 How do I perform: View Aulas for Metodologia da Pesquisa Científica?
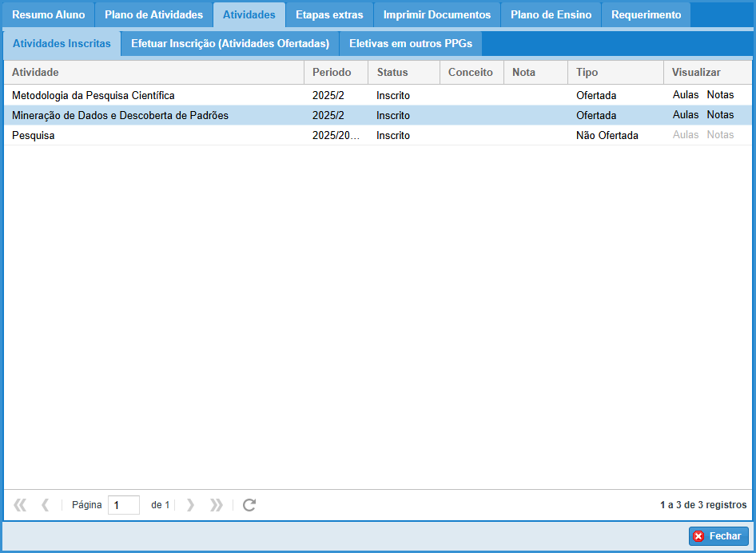686,95
